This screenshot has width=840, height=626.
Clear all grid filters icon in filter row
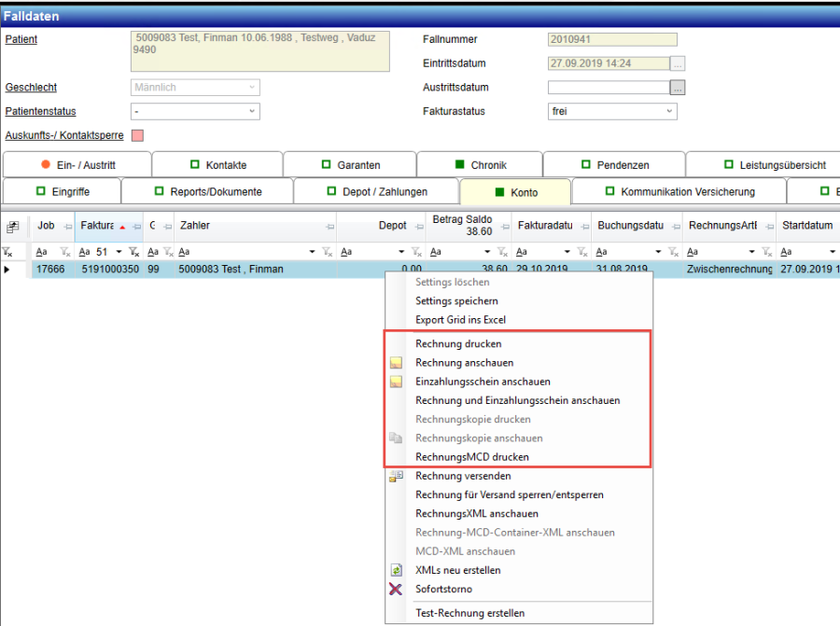[7, 252]
